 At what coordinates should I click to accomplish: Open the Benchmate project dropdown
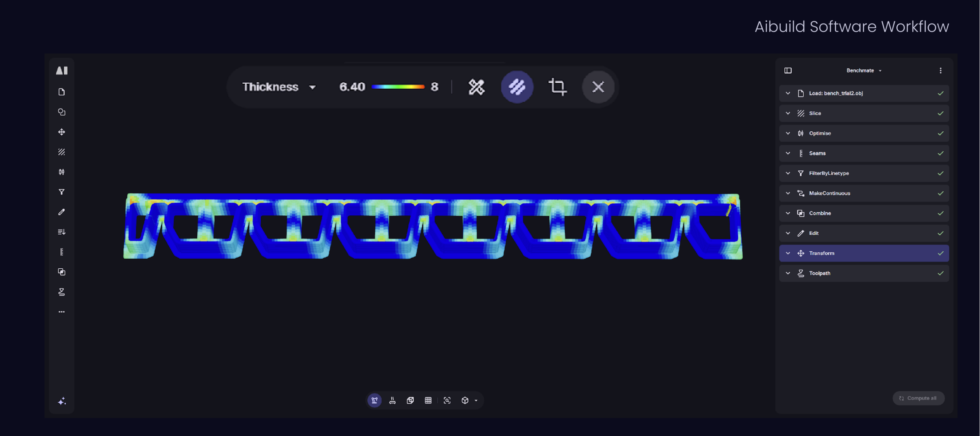864,71
